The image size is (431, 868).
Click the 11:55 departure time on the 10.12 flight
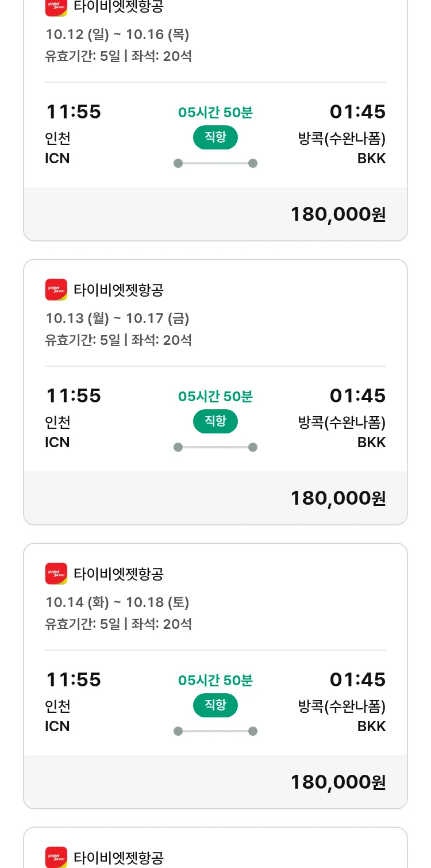pos(73,112)
